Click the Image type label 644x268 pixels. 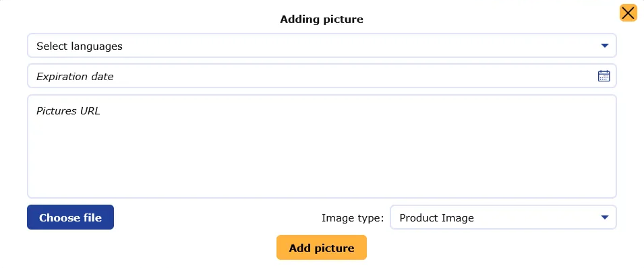[353, 218]
